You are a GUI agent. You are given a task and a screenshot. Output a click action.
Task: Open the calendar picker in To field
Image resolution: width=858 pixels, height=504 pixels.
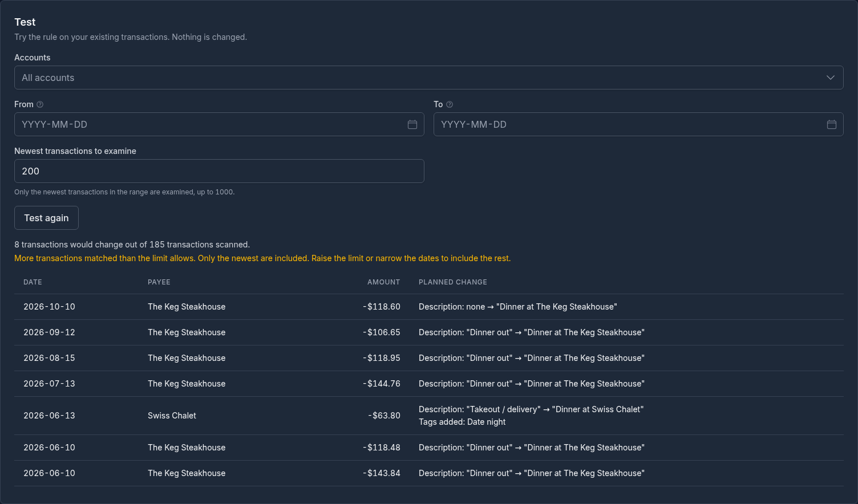832,124
